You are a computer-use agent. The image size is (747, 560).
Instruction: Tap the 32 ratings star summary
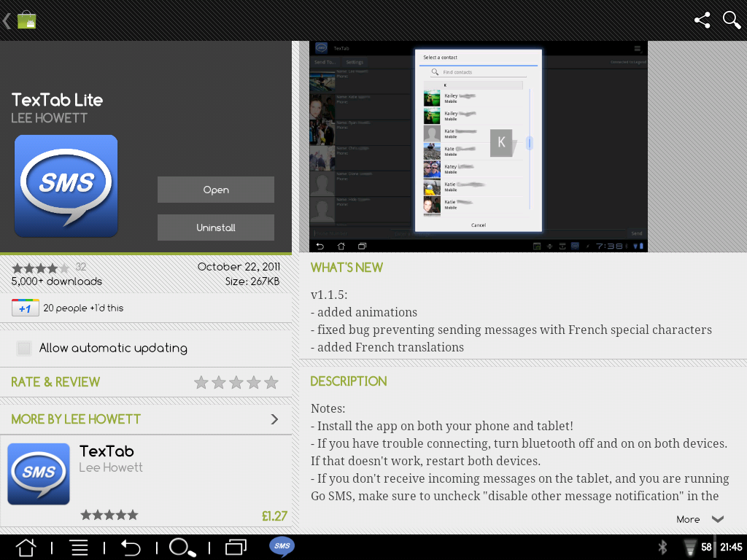coord(49,268)
